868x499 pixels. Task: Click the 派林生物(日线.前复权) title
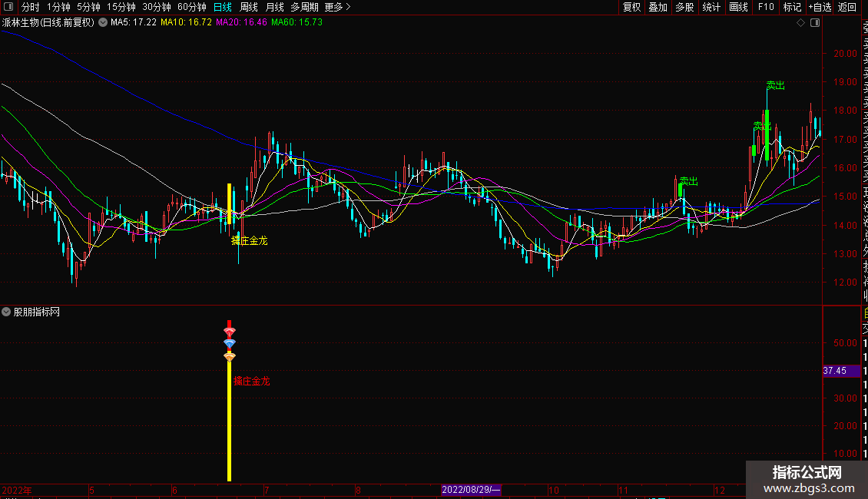click(48, 23)
